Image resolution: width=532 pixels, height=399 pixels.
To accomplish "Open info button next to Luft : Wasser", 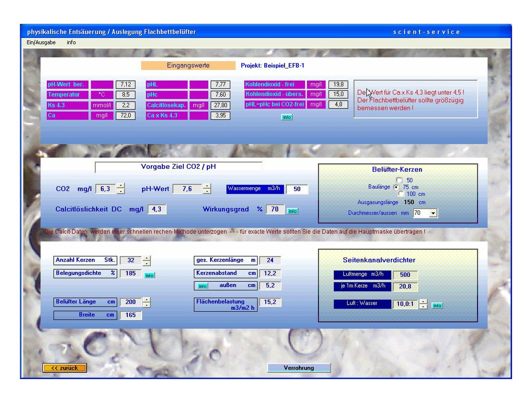I will pos(437,305).
